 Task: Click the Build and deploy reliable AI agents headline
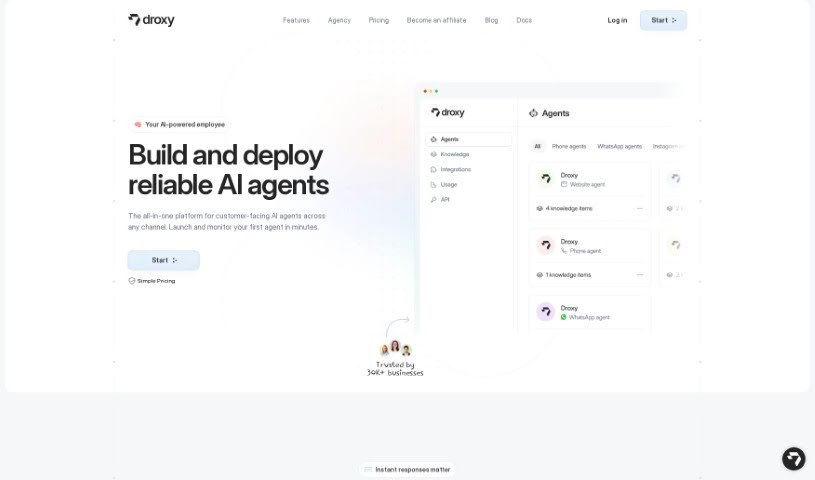point(228,170)
